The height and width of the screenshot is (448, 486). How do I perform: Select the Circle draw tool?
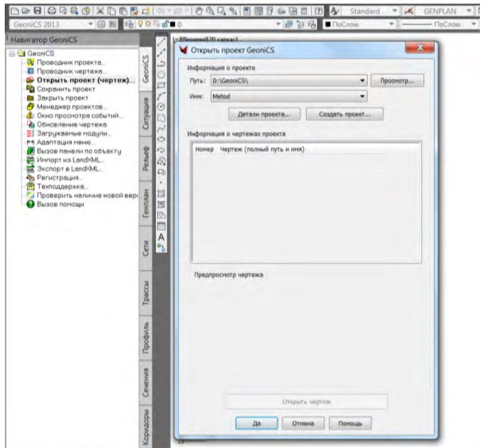(161, 107)
